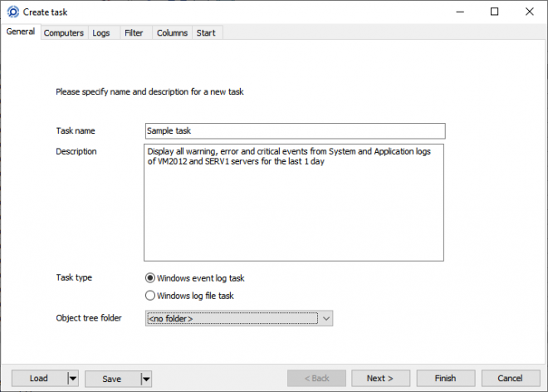
Task: Minimize the Create task window
Action: (460, 12)
